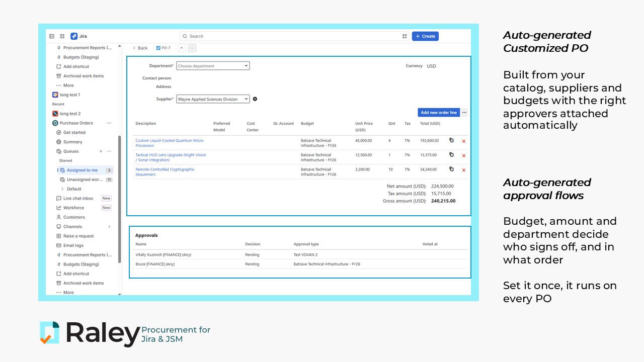This screenshot has width=644, height=362.
Task: Click the plus icon in the Queues row
Action: click(x=101, y=151)
